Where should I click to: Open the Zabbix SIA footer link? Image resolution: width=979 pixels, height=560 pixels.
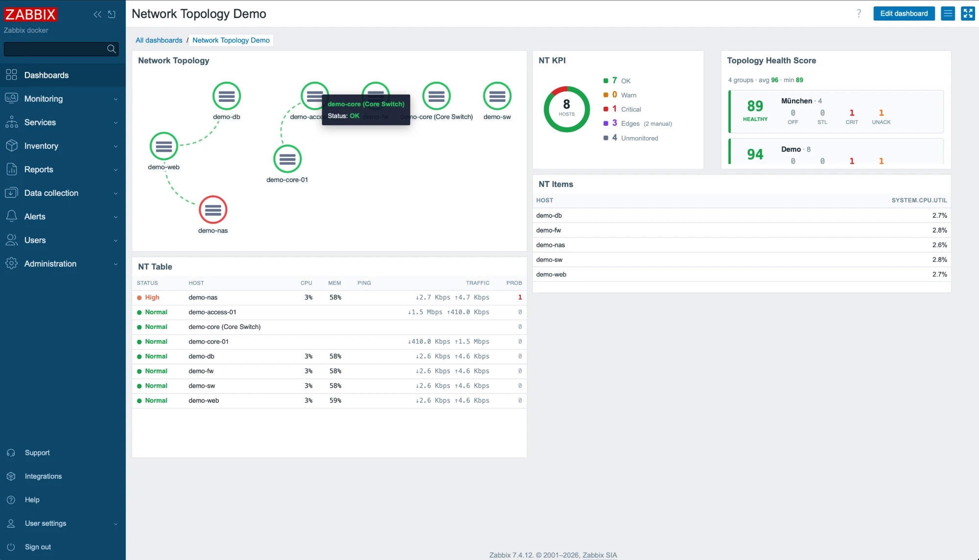(x=600, y=555)
